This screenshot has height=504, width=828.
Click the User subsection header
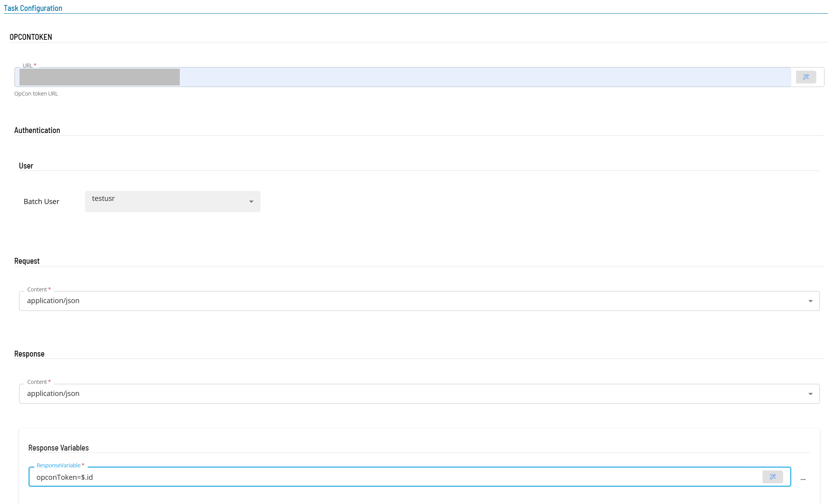point(26,166)
